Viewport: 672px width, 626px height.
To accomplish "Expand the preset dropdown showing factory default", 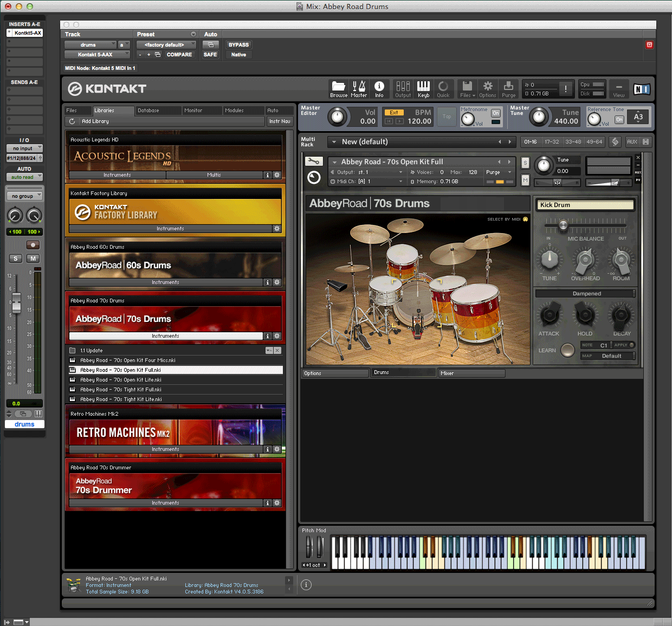I will coord(166,44).
